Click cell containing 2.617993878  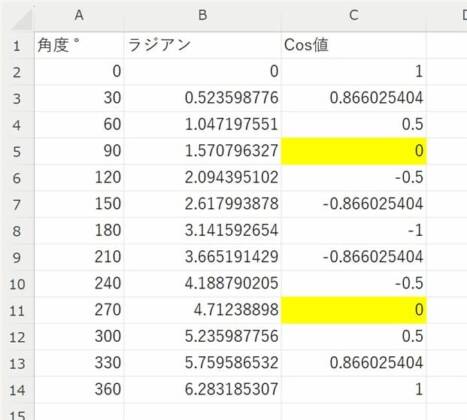pyautogui.click(x=202, y=204)
